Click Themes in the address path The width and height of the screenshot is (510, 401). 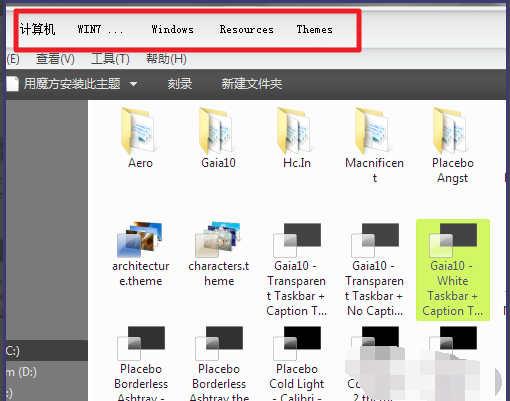(315, 29)
